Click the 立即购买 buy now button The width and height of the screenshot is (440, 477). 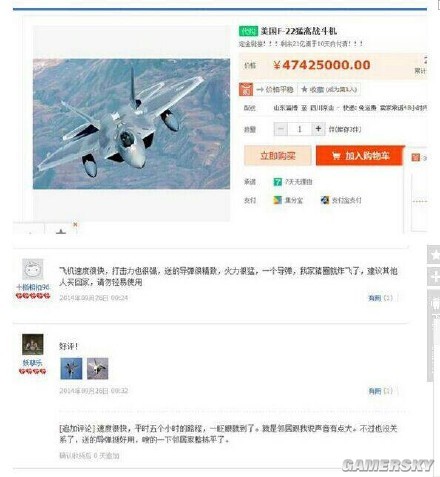click(x=278, y=156)
